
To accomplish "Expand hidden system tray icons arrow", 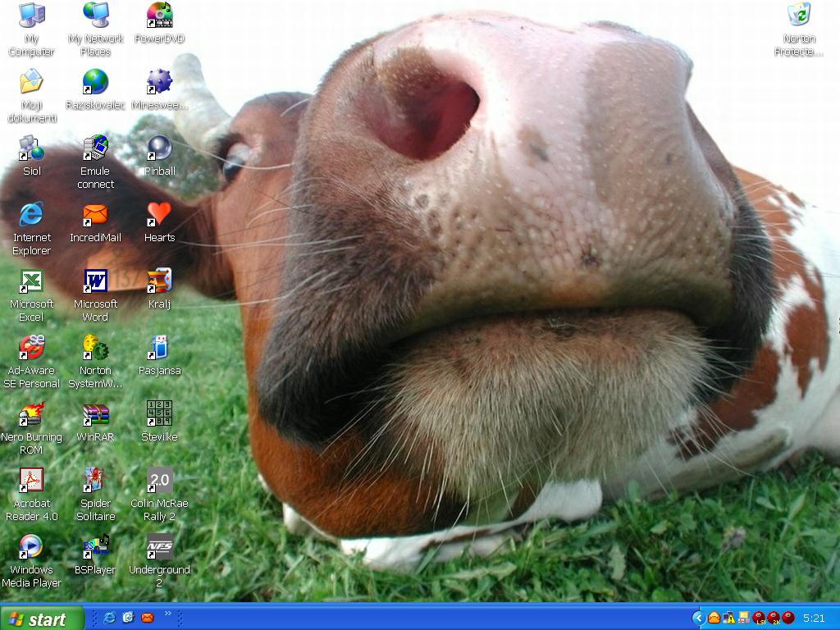I will (x=698, y=618).
